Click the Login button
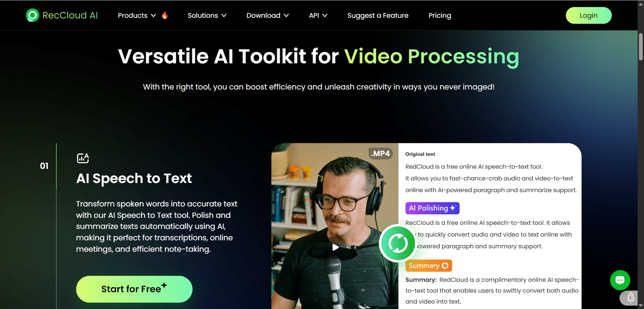Image resolution: width=644 pixels, height=309 pixels. click(588, 15)
